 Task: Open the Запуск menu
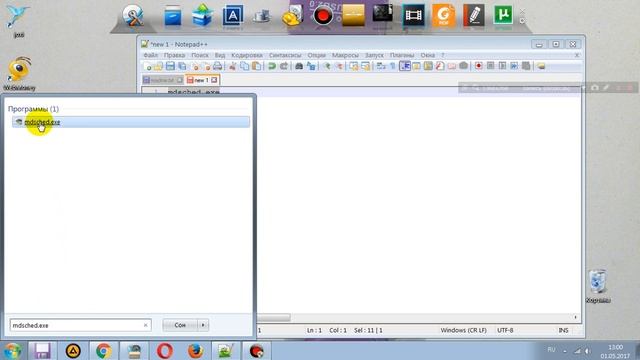point(374,55)
